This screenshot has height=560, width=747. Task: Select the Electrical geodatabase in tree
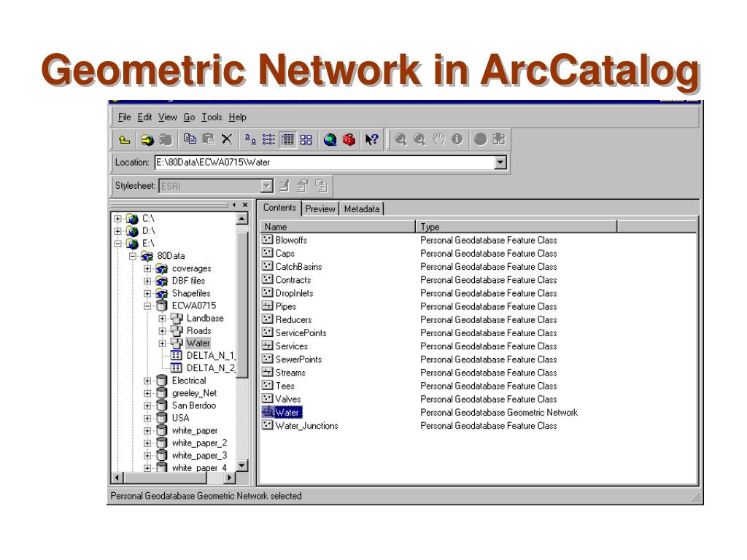189,381
